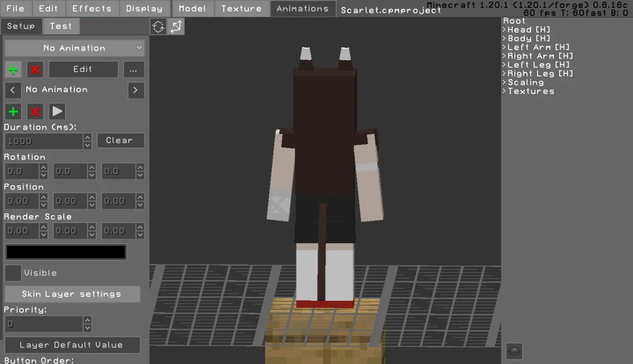
Task: Switch to the Setup tab
Action: [21, 26]
